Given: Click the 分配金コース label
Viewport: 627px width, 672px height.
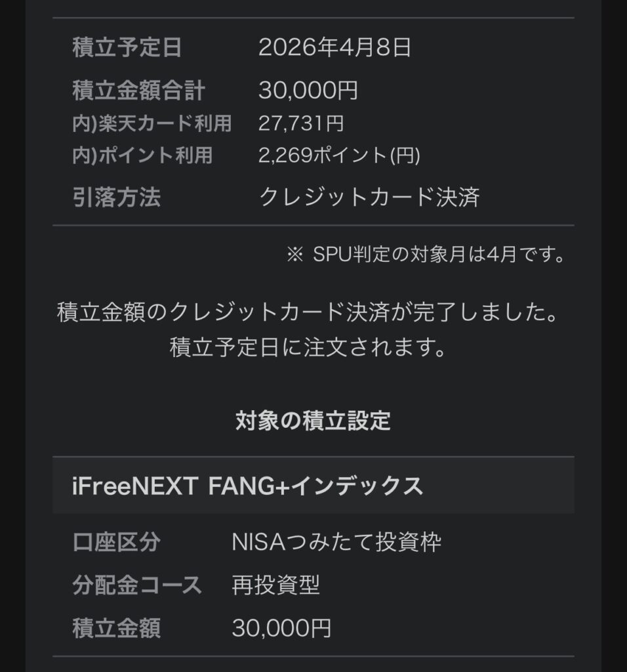Looking at the screenshot, I should coord(137,585).
